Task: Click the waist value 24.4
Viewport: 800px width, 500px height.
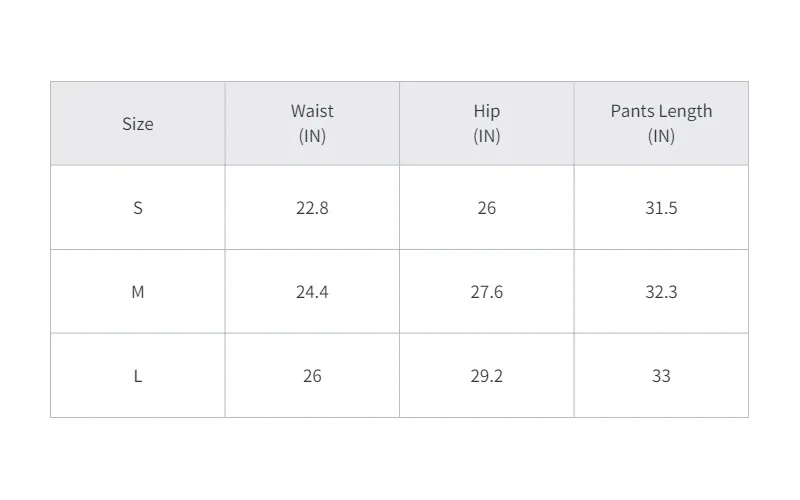Action: [x=312, y=292]
